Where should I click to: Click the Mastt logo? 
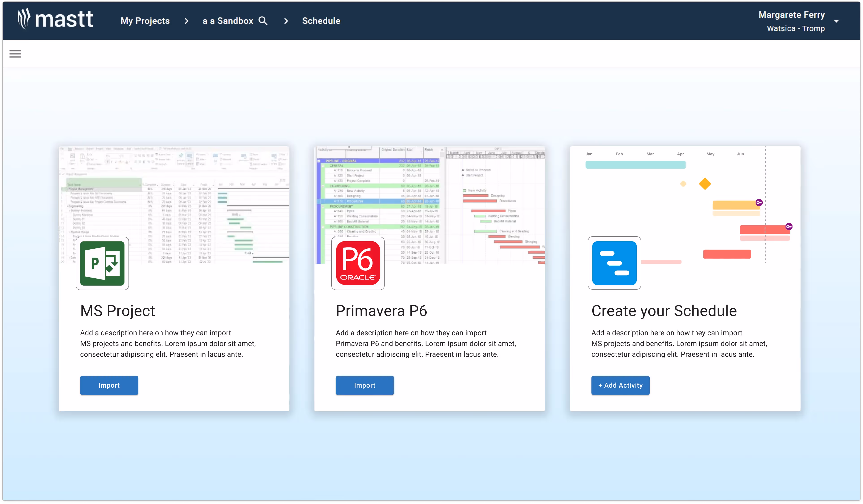click(x=55, y=19)
